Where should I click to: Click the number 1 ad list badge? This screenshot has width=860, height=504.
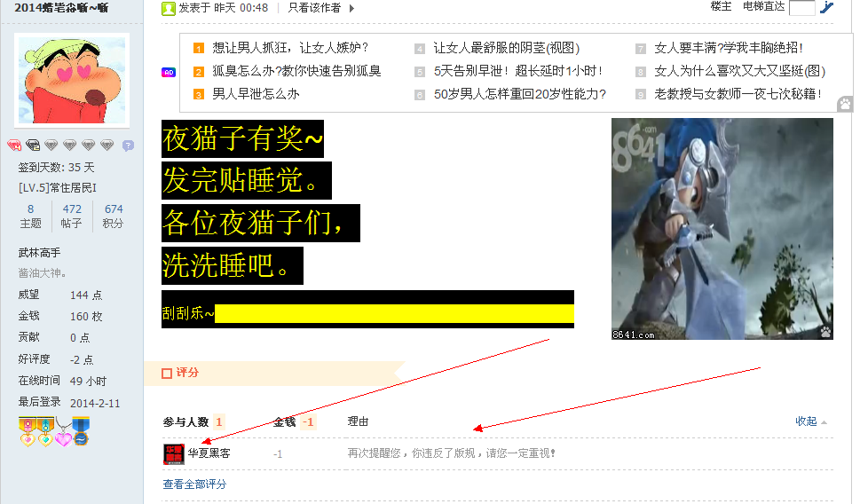click(199, 48)
